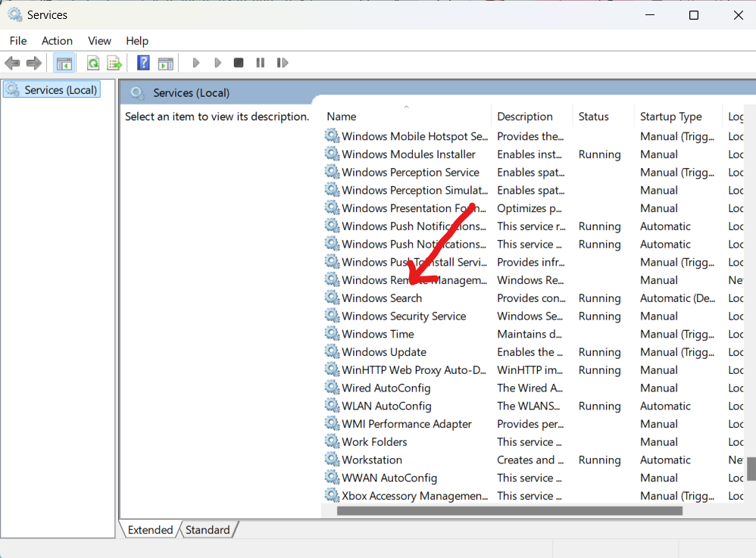Click the Name column sort indicator
Viewport: 756px width, 558px height.
click(x=406, y=108)
